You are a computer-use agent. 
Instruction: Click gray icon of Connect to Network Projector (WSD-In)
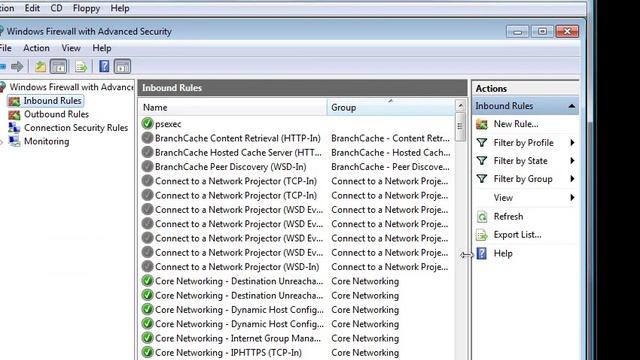pyautogui.click(x=147, y=267)
